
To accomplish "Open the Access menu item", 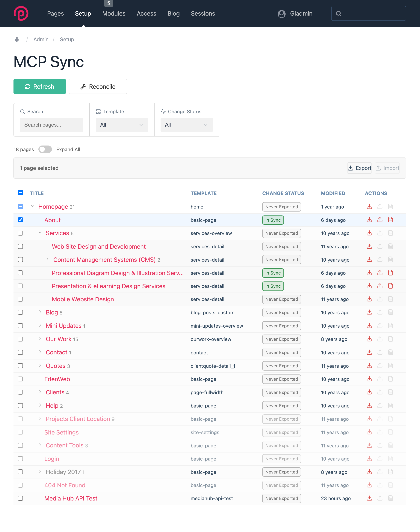I will 146,14.
